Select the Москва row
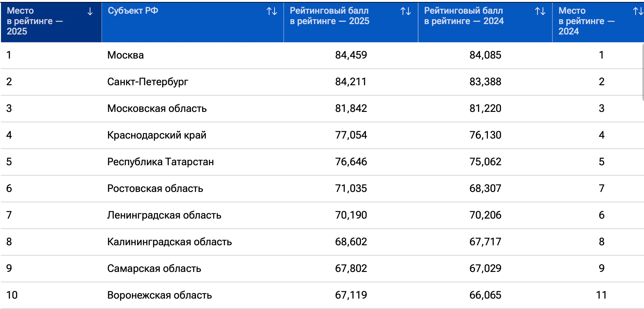 coord(322,55)
